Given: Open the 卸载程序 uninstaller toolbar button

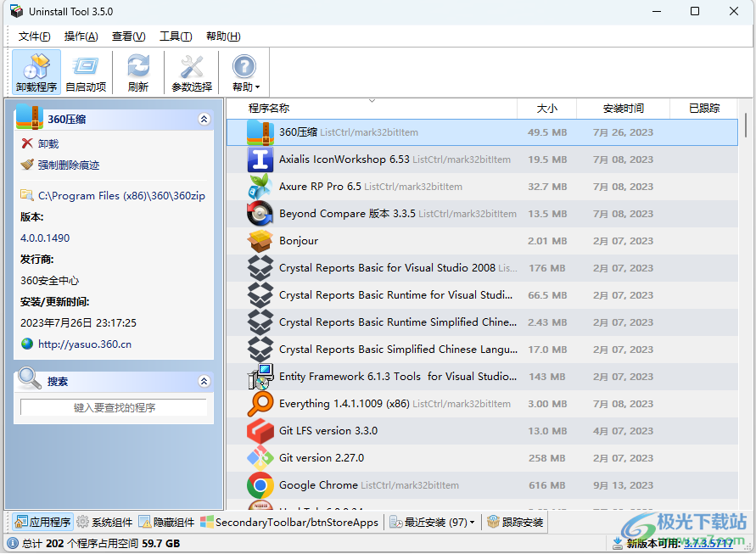Looking at the screenshot, I should coord(36,72).
